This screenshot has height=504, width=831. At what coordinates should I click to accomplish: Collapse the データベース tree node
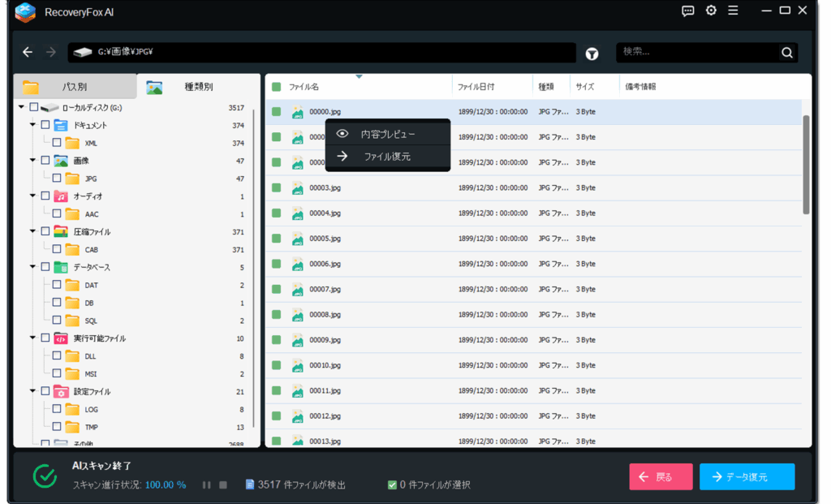click(33, 267)
